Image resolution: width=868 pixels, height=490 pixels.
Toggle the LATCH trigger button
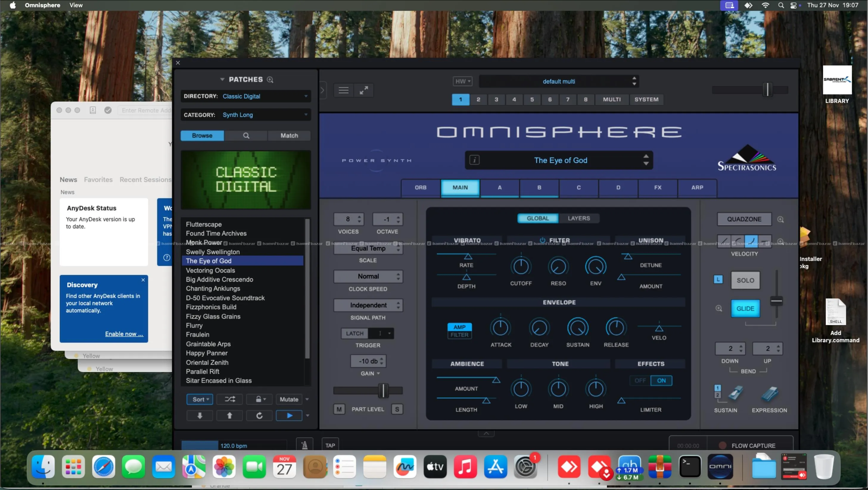tap(354, 333)
